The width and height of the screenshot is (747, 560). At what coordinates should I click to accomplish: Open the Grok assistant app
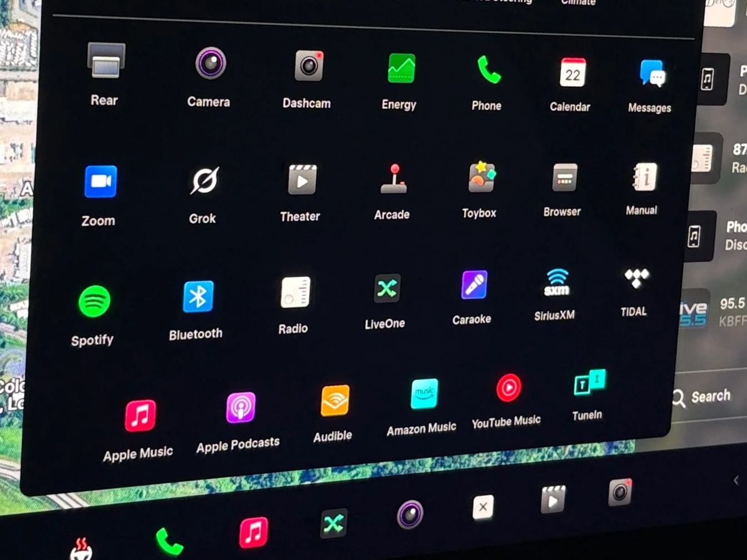pyautogui.click(x=204, y=181)
